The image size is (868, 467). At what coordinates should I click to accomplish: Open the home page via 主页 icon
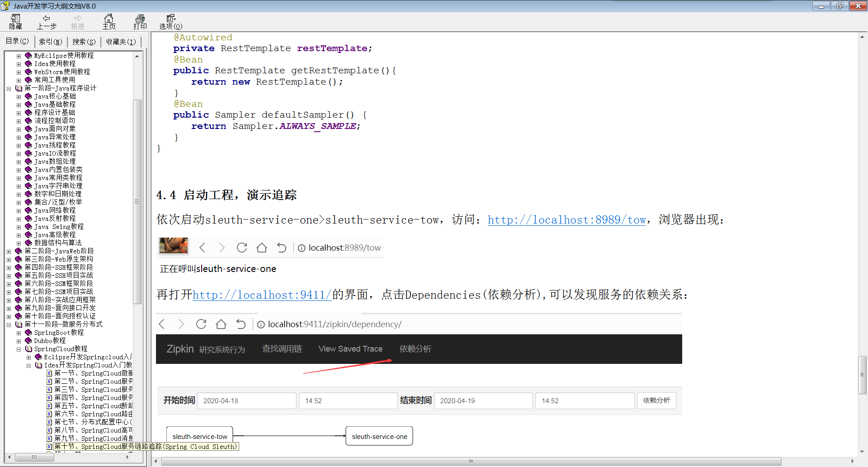pos(109,21)
